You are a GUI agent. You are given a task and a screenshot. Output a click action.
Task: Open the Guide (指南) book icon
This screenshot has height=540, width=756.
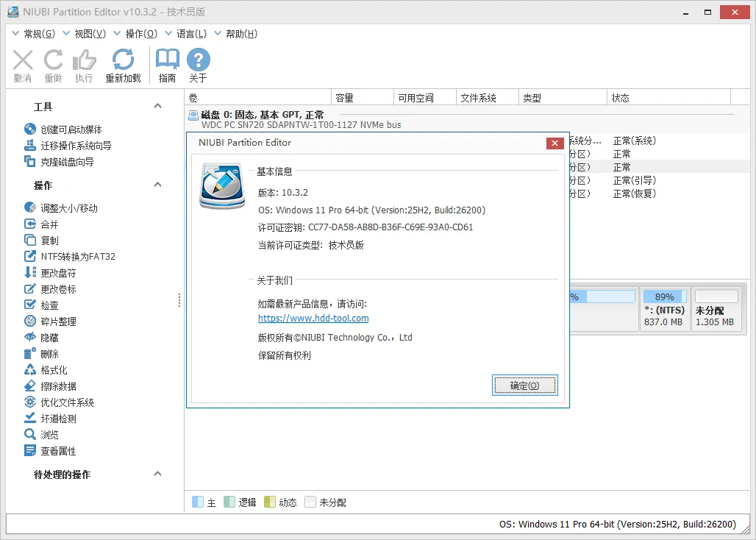(167, 60)
